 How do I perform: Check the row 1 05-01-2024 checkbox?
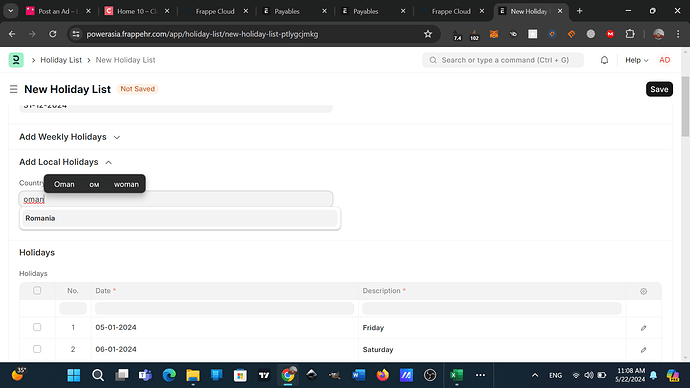37,327
